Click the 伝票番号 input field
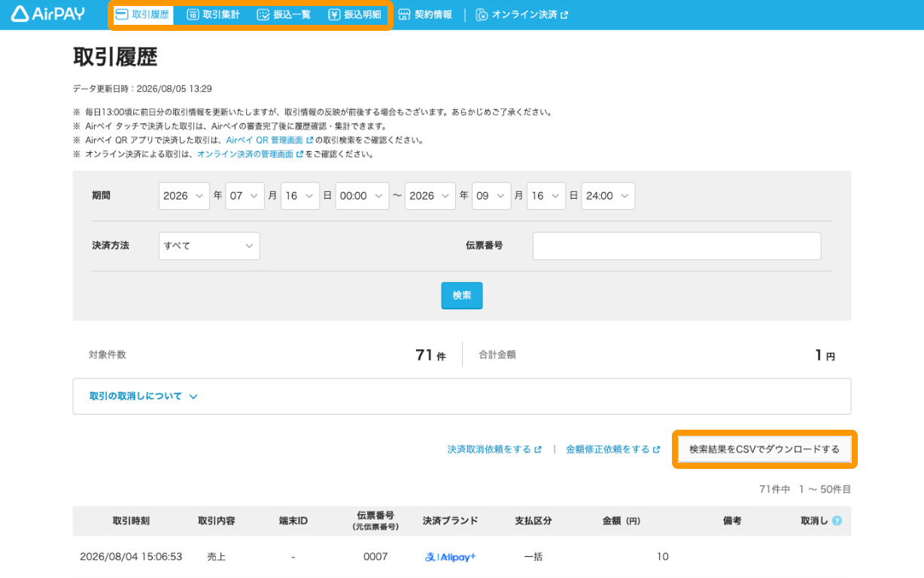This screenshot has height=578, width=924. [676, 246]
